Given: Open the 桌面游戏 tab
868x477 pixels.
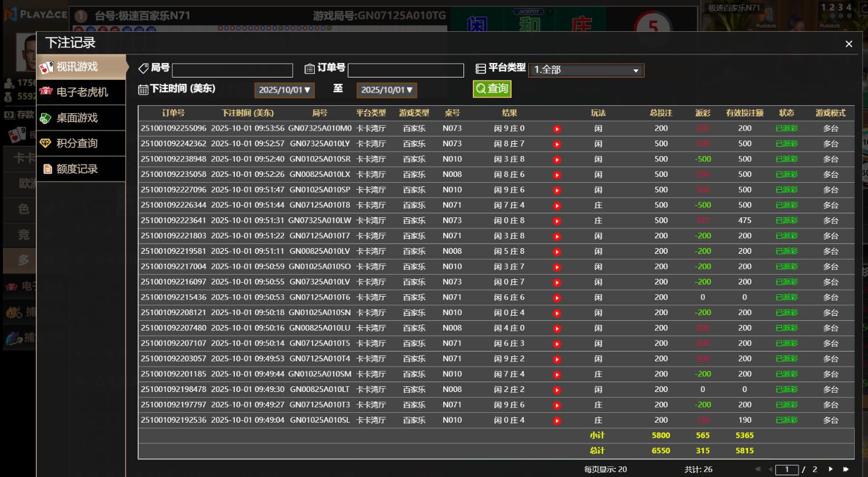Looking at the screenshot, I should [x=81, y=118].
